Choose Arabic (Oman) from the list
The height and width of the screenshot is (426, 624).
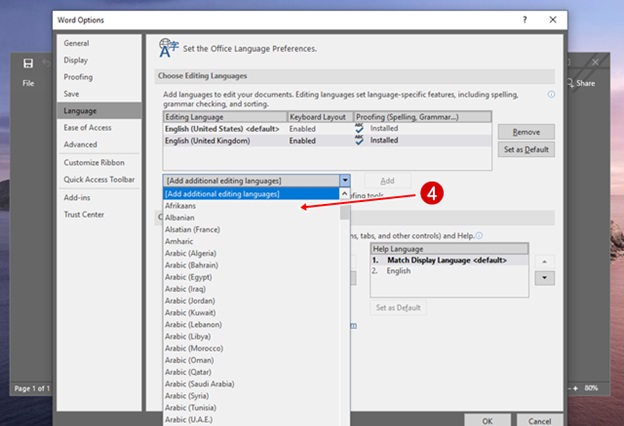(251, 360)
